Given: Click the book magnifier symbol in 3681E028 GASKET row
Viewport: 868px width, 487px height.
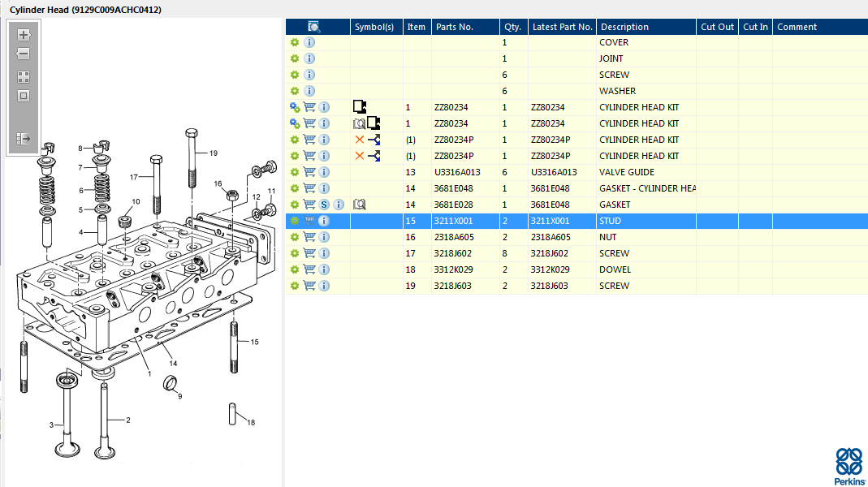Looking at the screenshot, I should point(359,205).
